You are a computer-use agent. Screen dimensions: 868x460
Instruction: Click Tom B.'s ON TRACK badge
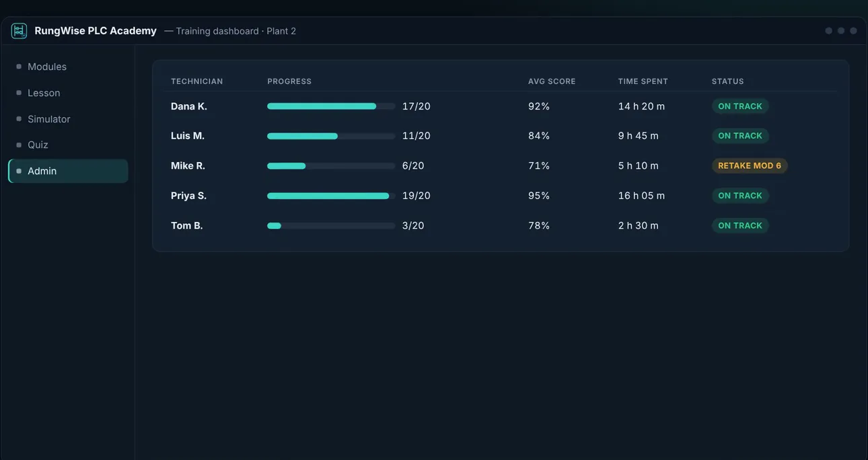[740, 225]
